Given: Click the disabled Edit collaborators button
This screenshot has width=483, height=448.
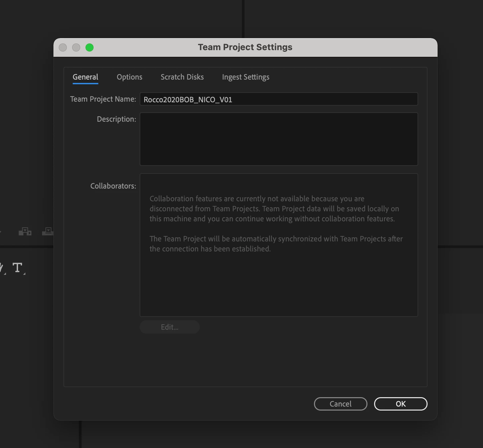Looking at the screenshot, I should 170,327.
